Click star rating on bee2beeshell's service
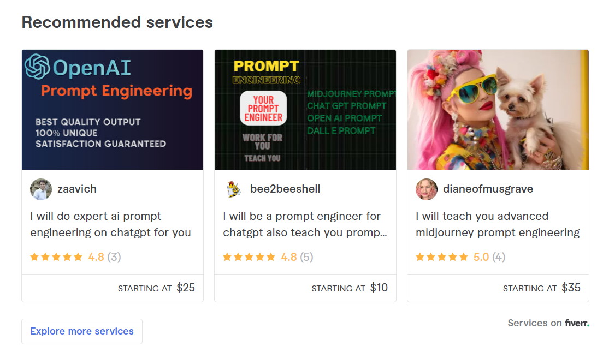 [250, 257]
